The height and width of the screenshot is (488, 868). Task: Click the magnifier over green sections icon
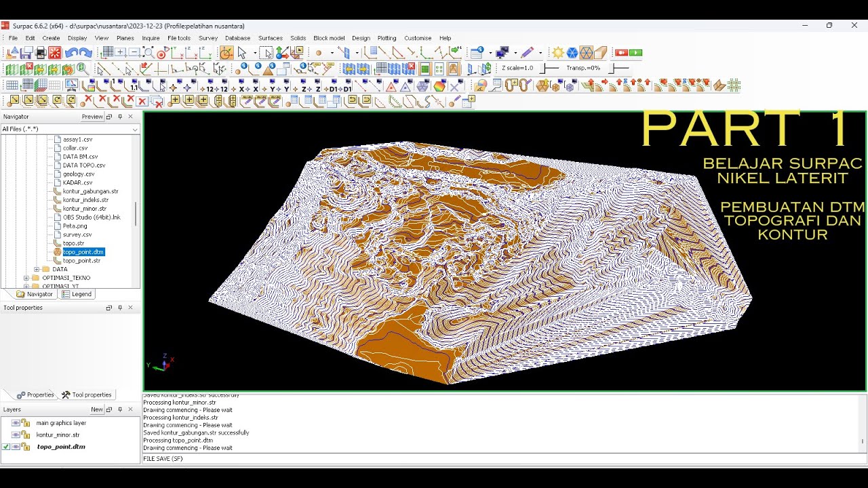[x=82, y=68]
